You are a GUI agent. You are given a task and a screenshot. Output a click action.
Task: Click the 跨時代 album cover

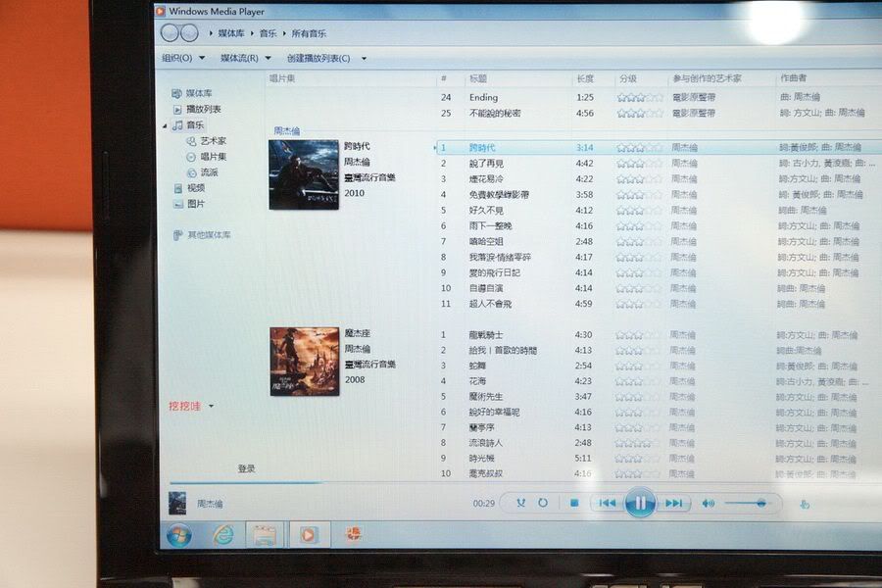click(304, 174)
